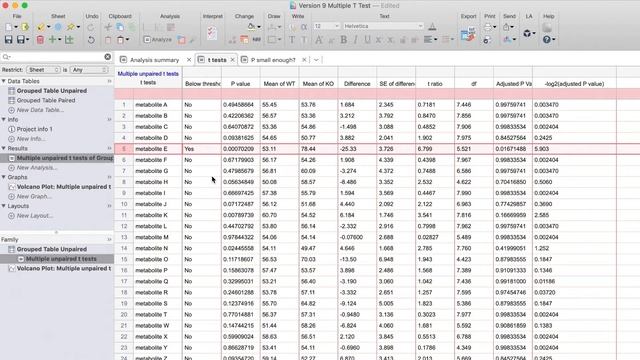Viewport: 640px width, 360px height.
Task: Click the Mean of KO column header
Action: coord(318,84)
